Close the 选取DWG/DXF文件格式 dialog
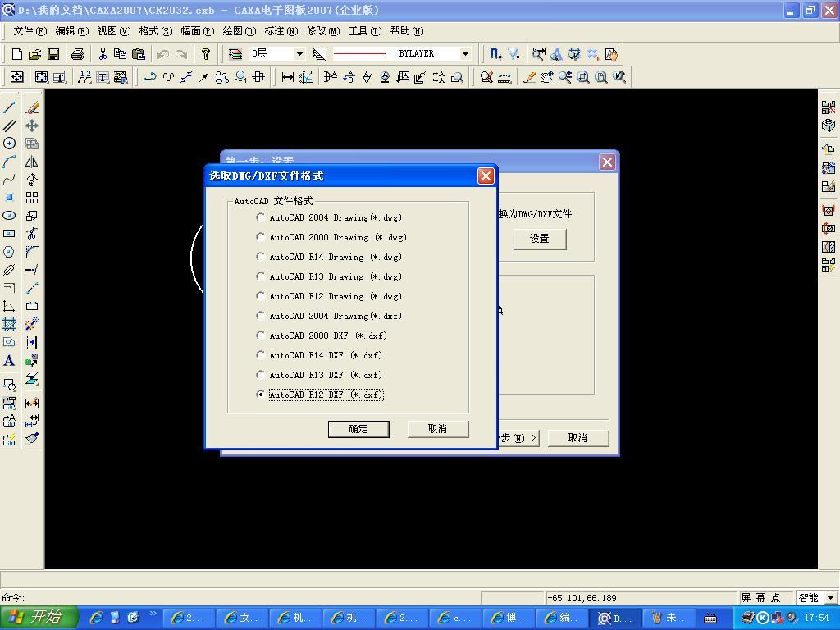This screenshot has height=630, width=840. click(x=486, y=176)
